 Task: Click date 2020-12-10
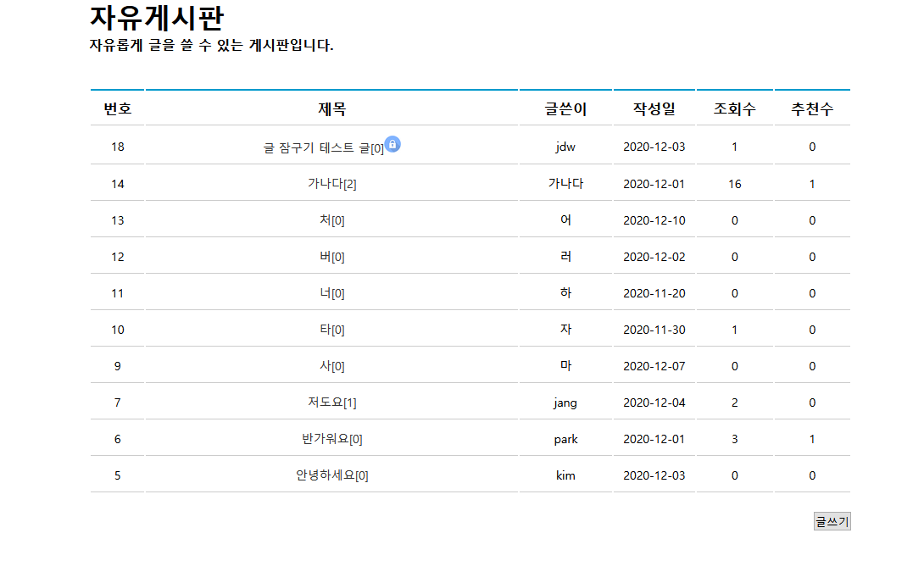coord(654,220)
